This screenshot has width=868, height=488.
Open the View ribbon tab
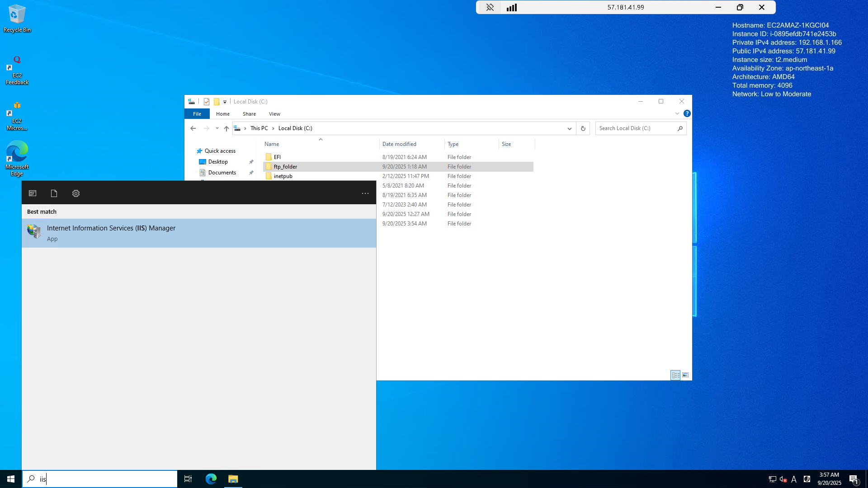pos(274,114)
